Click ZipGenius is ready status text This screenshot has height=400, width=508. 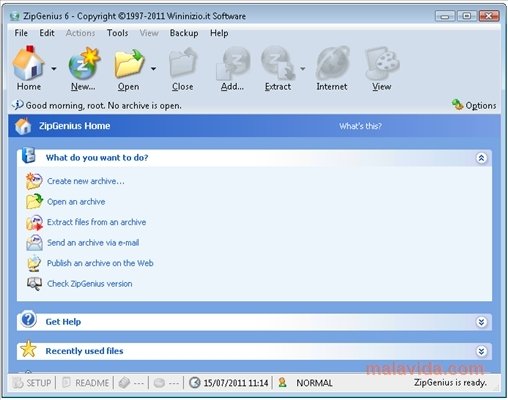(x=450, y=383)
